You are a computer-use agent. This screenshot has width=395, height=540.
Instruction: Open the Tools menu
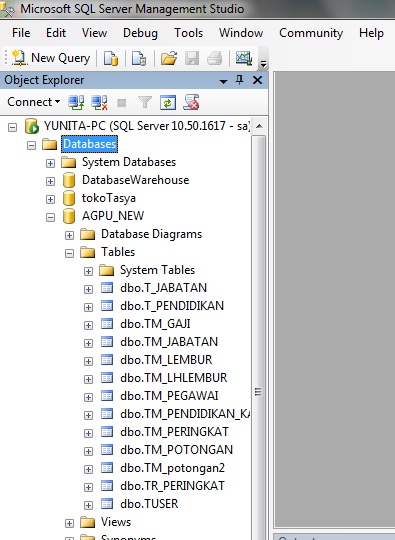click(188, 33)
